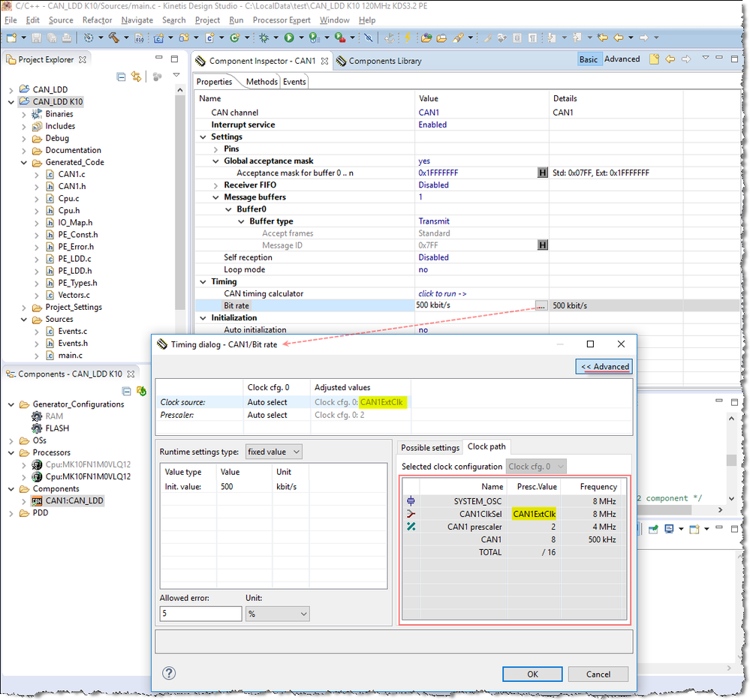Click the Skip All Breakpoints toolbar icon
The width and height of the screenshot is (750, 700).
(x=369, y=38)
